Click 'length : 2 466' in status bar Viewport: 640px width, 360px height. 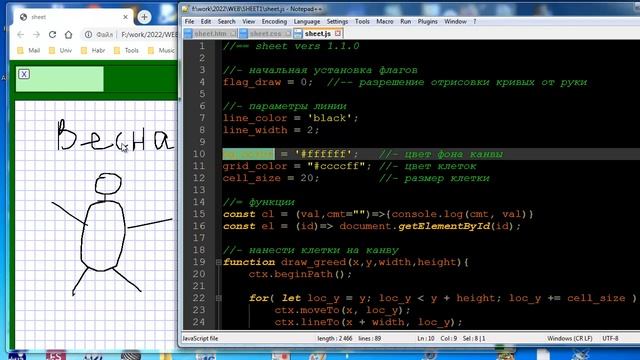335,338
